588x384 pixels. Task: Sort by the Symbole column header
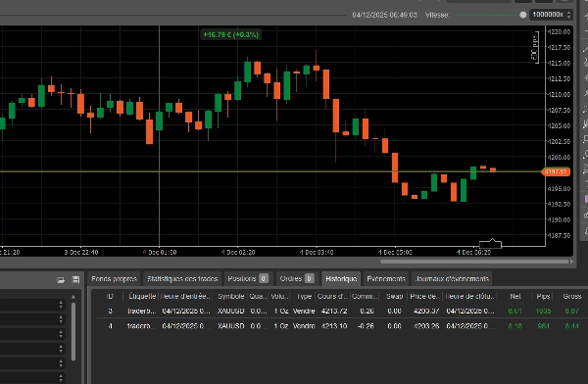(x=230, y=296)
